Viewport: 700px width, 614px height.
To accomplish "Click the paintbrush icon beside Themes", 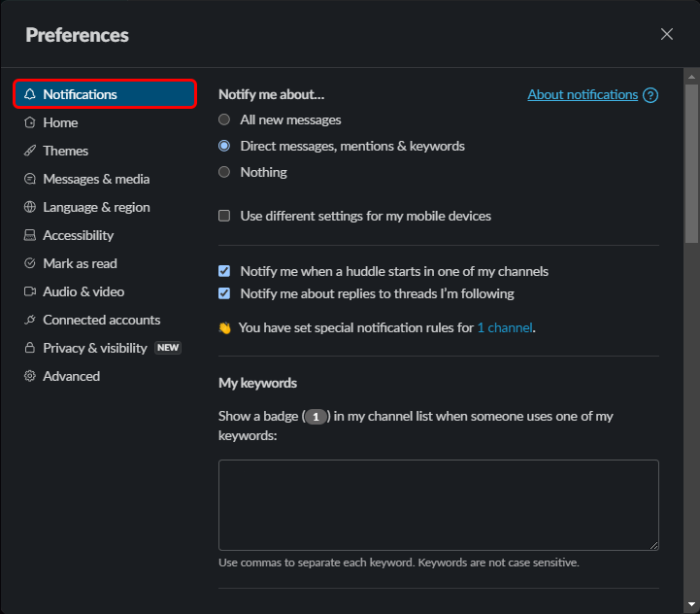I will pos(30,151).
